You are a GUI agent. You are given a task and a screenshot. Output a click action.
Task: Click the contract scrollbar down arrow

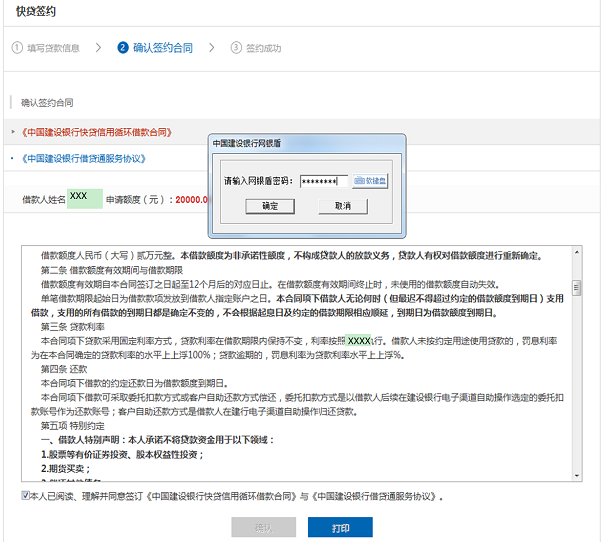point(577,476)
